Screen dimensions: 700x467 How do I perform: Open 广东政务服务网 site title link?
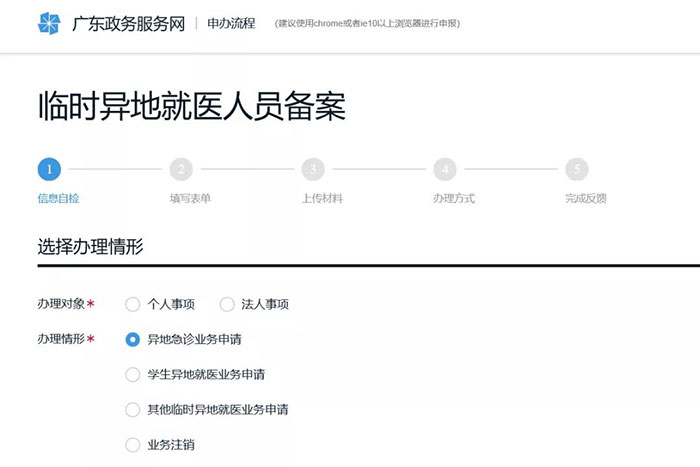click(x=127, y=23)
